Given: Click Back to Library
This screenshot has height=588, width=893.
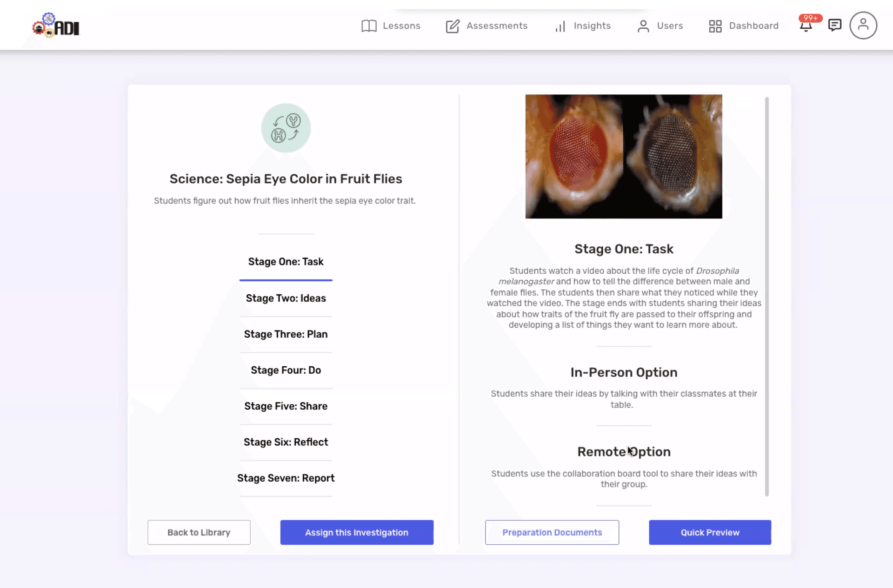Looking at the screenshot, I should click(199, 532).
